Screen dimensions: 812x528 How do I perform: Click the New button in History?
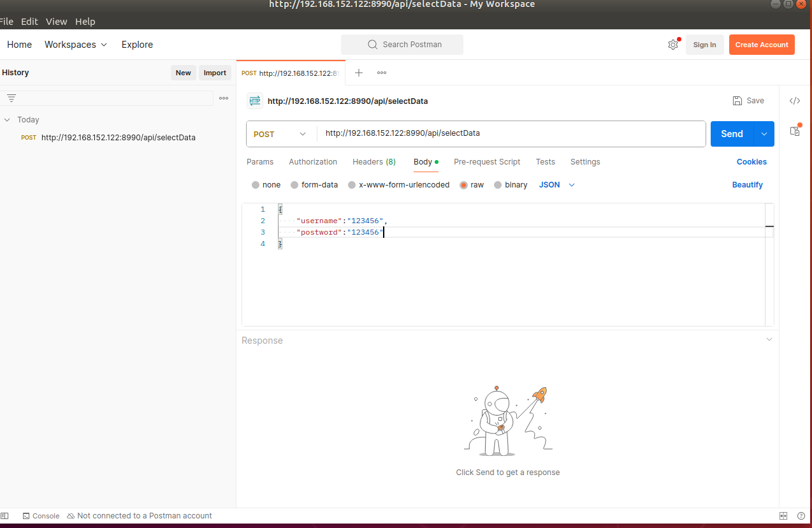184,73
